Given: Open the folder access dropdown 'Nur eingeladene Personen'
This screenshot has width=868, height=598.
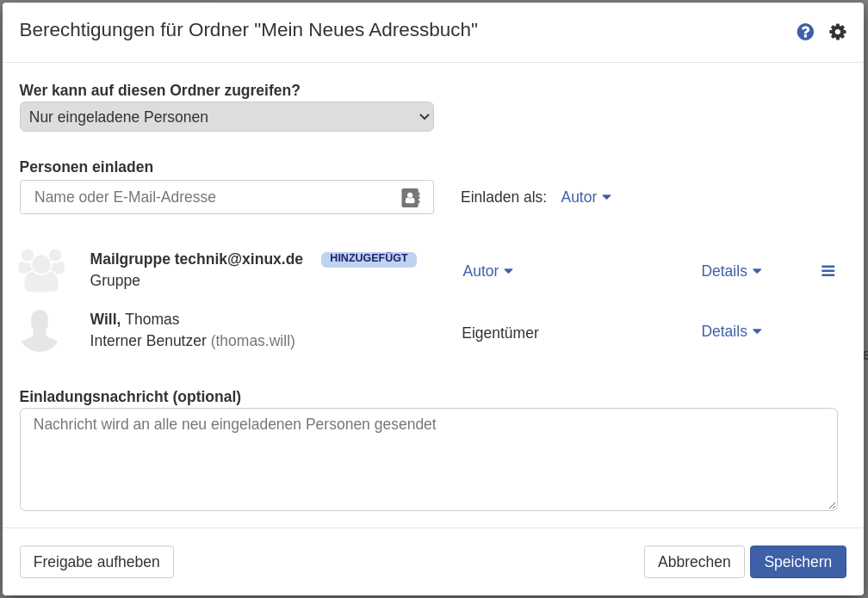Looking at the screenshot, I should point(226,117).
